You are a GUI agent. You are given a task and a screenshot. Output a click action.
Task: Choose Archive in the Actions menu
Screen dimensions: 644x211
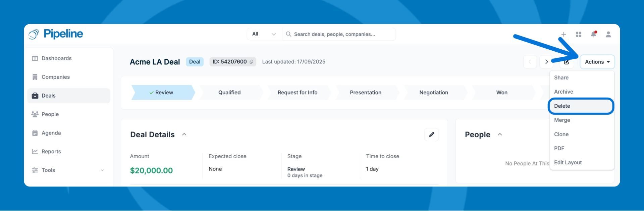click(x=563, y=92)
